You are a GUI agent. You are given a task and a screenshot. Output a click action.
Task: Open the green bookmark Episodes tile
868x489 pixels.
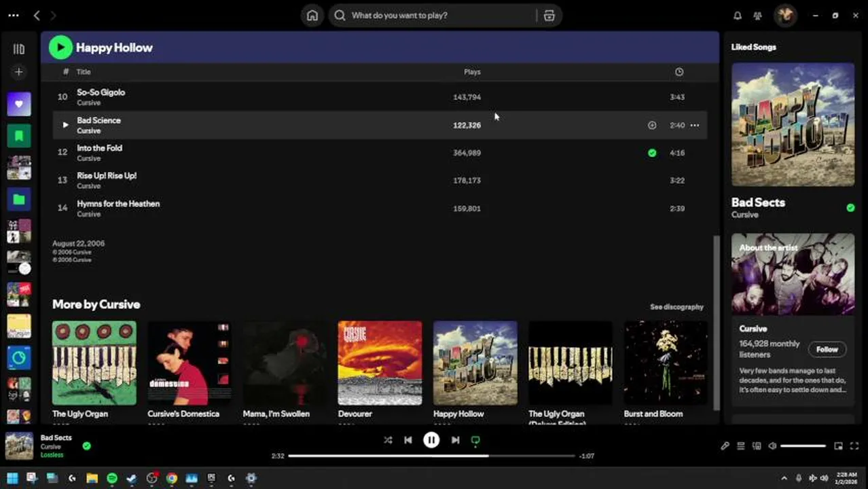coord(19,136)
